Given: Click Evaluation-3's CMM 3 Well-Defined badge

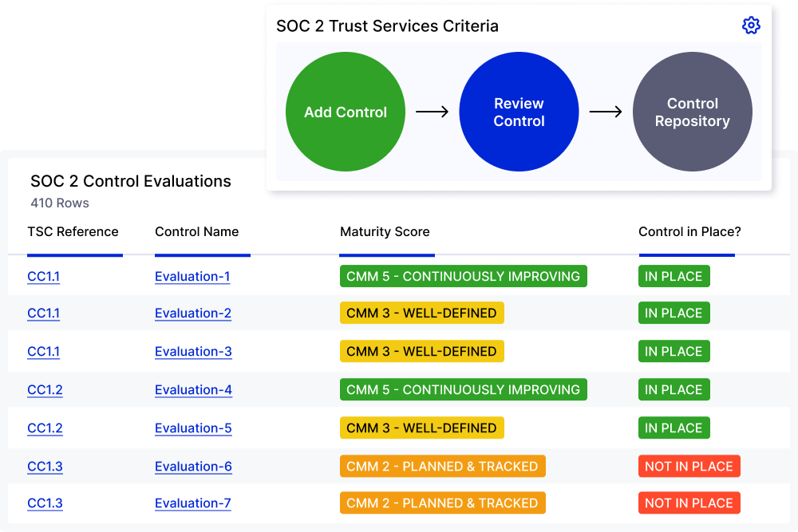Looking at the screenshot, I should (x=422, y=352).
